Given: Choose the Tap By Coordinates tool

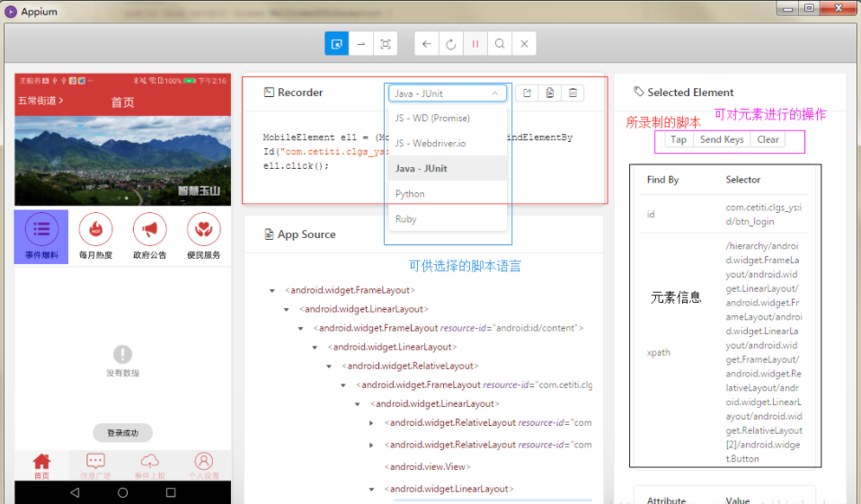Looking at the screenshot, I should pyautogui.click(x=386, y=44).
